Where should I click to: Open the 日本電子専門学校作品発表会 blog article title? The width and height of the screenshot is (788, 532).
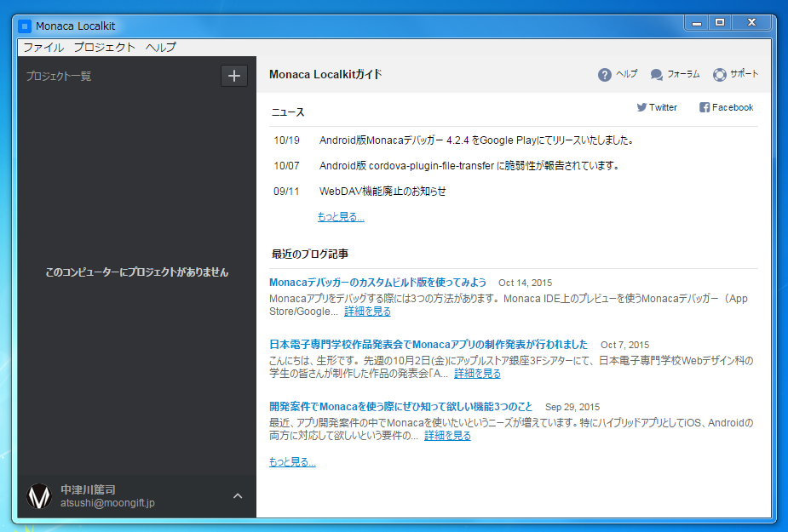pos(429,345)
